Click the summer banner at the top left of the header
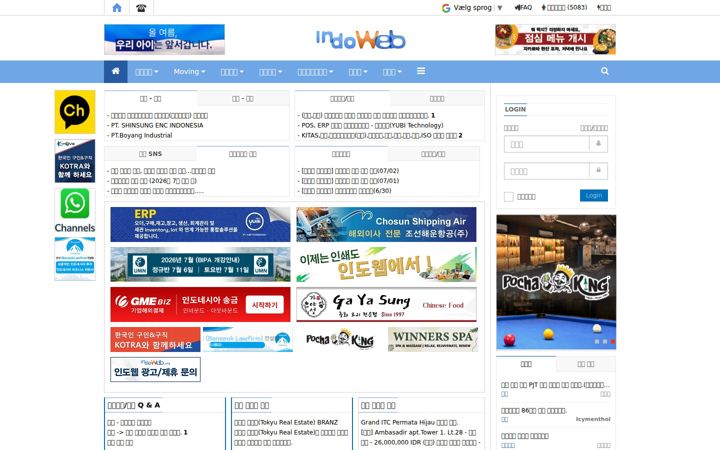Image resolution: width=720 pixels, height=450 pixels. point(164,39)
